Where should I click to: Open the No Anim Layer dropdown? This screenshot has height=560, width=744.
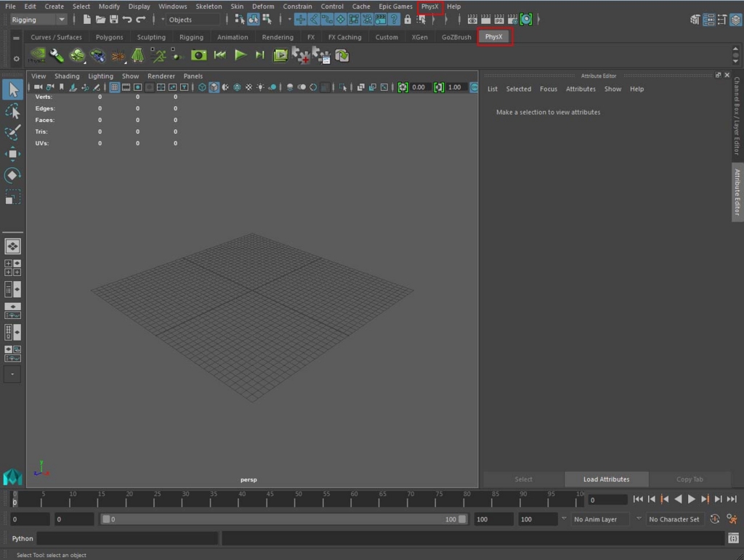(x=601, y=519)
